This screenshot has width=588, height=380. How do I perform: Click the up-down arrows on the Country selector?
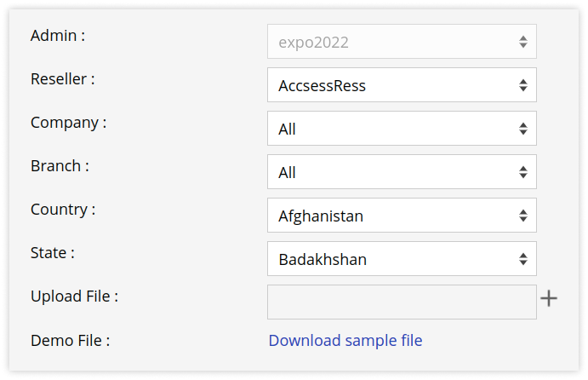pos(523,216)
